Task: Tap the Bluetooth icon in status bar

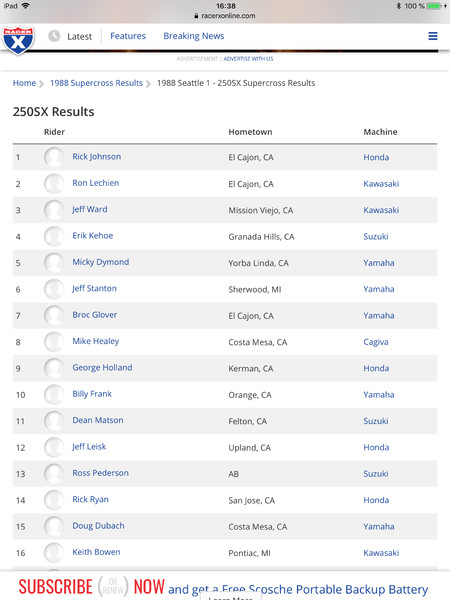Action: click(398, 6)
